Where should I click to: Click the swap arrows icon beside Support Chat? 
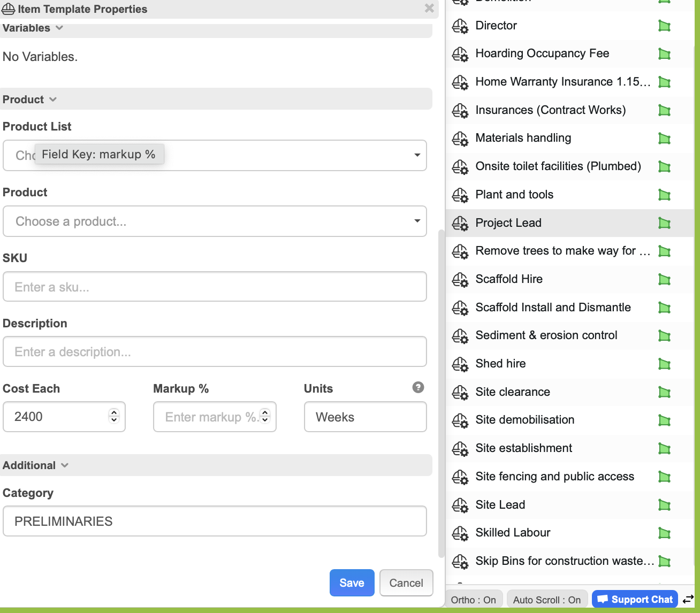coord(688,599)
